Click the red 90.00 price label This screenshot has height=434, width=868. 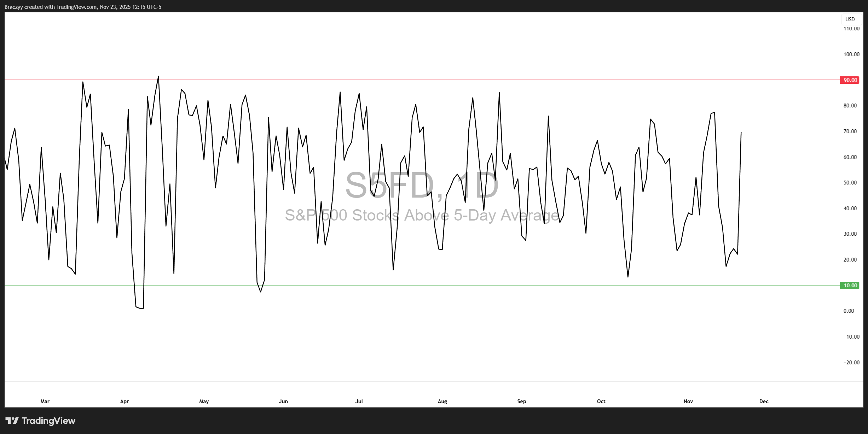click(849, 80)
